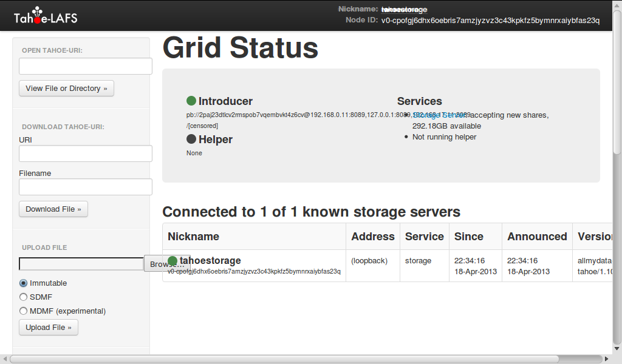
Task: Click the Grid Status heading
Action: pos(241,48)
